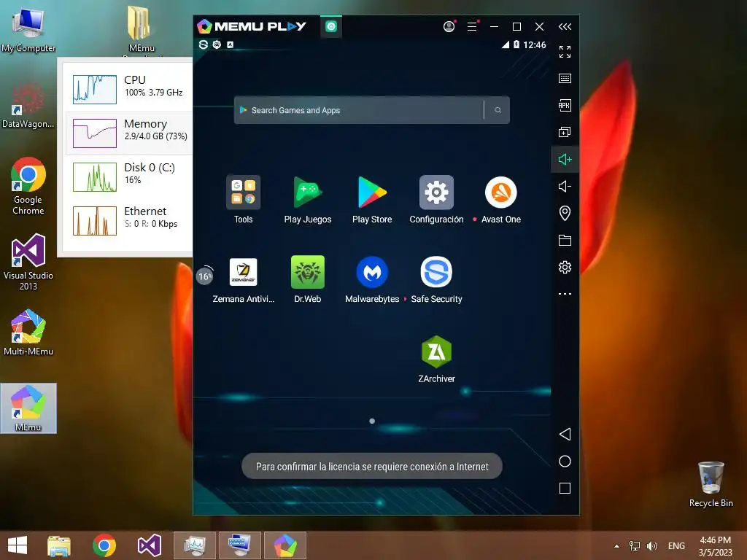The image size is (747, 560).
Task: Open the keyboard mapping tool in sidebar
Action: tap(565, 79)
